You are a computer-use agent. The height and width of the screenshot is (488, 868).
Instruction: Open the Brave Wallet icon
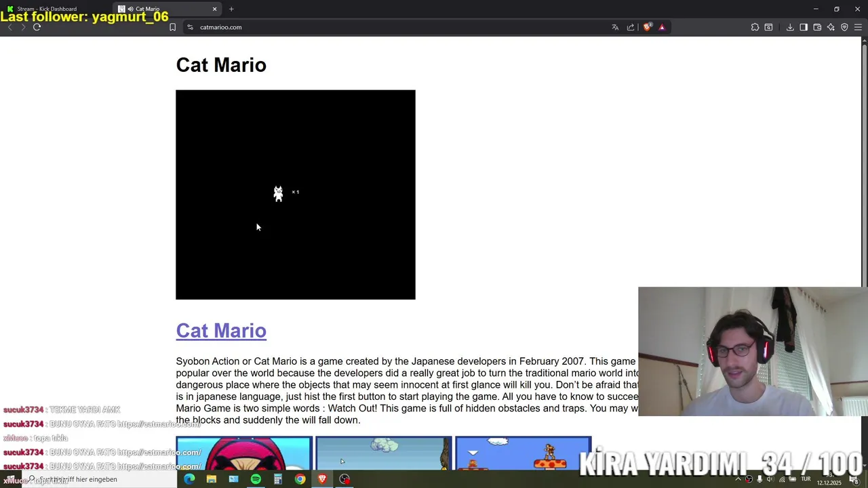(x=817, y=27)
